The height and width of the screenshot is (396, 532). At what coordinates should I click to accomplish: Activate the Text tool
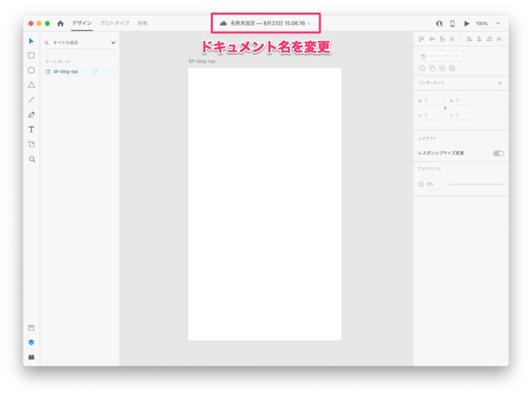click(31, 130)
